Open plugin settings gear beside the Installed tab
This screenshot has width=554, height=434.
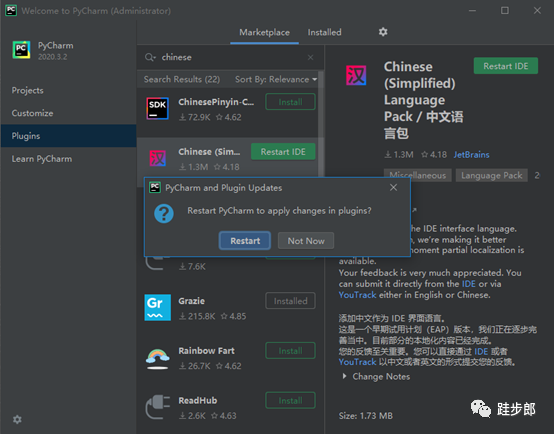(383, 32)
